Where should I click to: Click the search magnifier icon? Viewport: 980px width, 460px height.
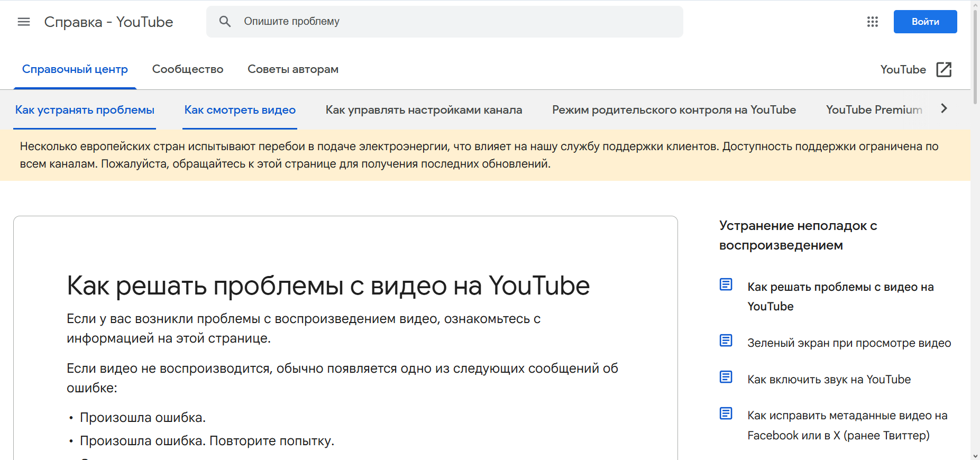click(225, 22)
